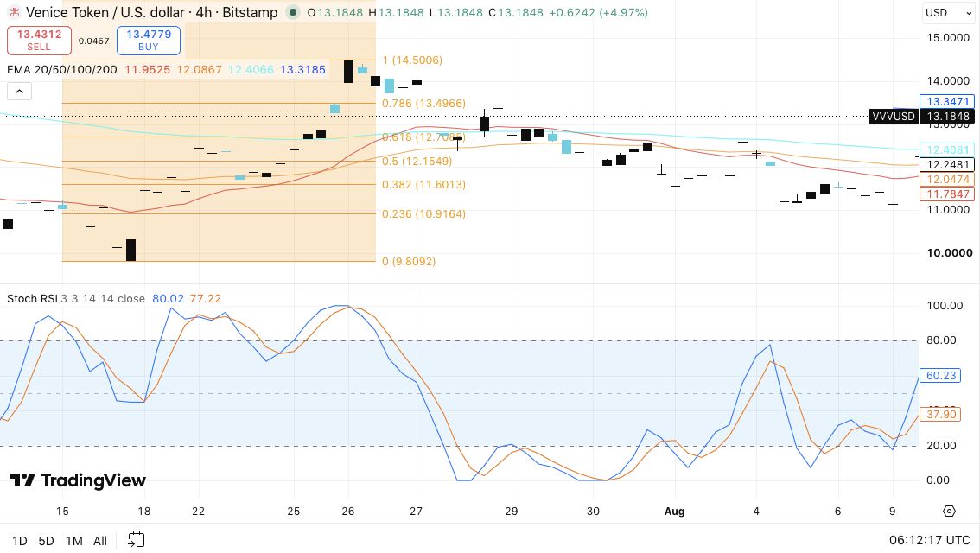
Task: Select the 5D time range
Action: point(47,541)
